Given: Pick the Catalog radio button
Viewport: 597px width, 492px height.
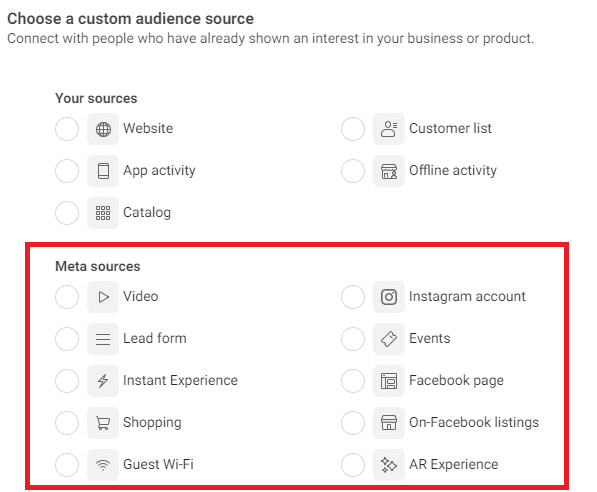Looking at the screenshot, I should (67, 213).
